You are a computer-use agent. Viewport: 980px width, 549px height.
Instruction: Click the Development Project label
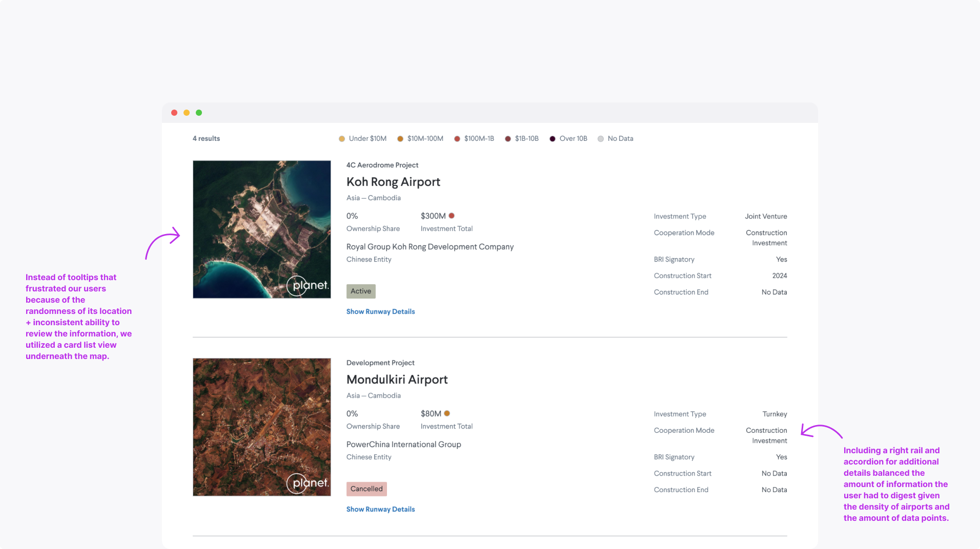coord(380,363)
